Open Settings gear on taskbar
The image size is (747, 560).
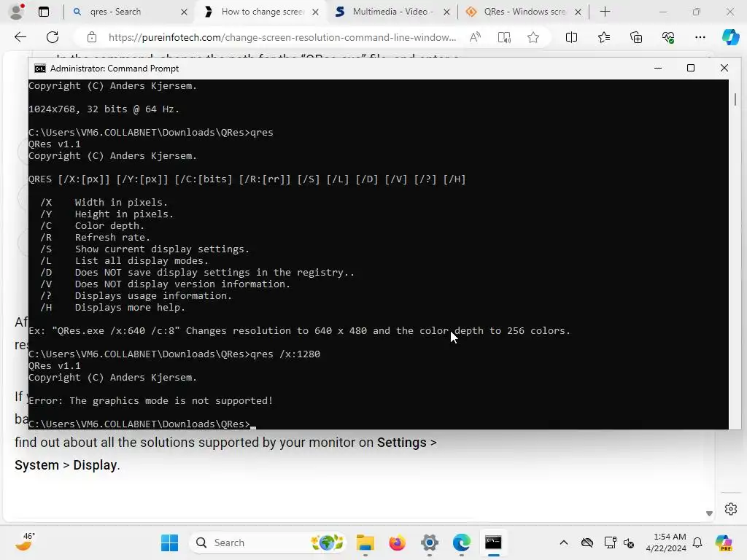pos(429,542)
